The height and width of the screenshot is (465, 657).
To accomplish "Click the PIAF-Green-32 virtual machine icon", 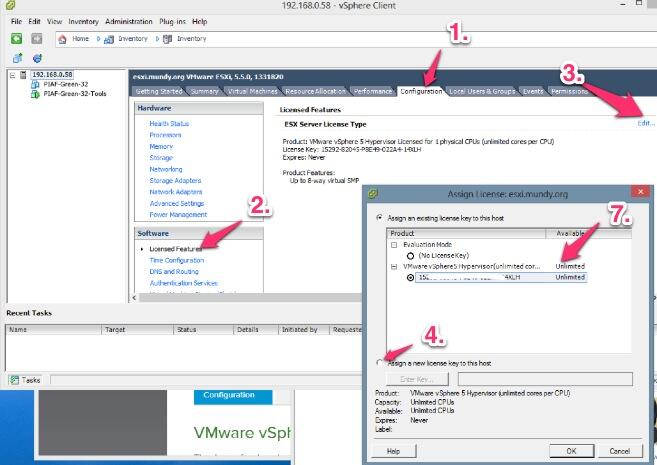I will coord(35,84).
